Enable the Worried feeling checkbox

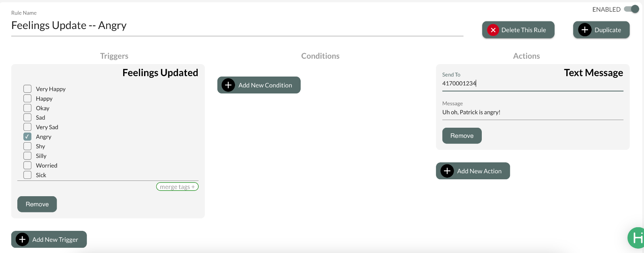(x=27, y=166)
